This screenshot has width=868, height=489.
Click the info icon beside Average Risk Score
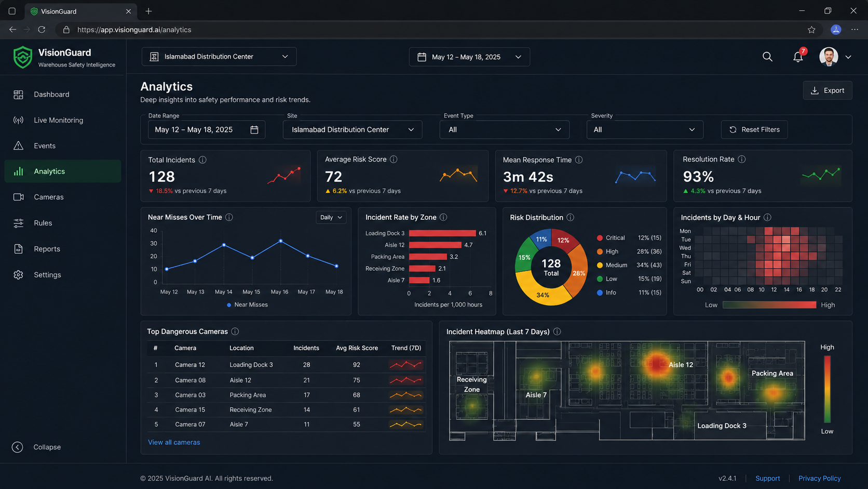point(394,160)
